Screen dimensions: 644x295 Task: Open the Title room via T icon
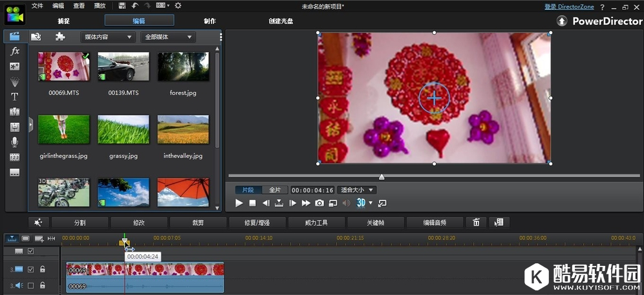[15, 96]
